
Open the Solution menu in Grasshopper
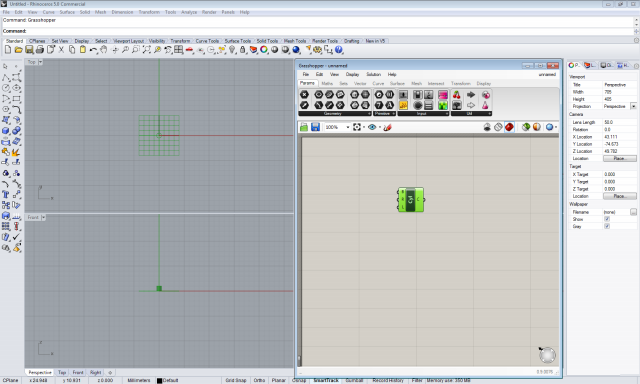point(373,74)
